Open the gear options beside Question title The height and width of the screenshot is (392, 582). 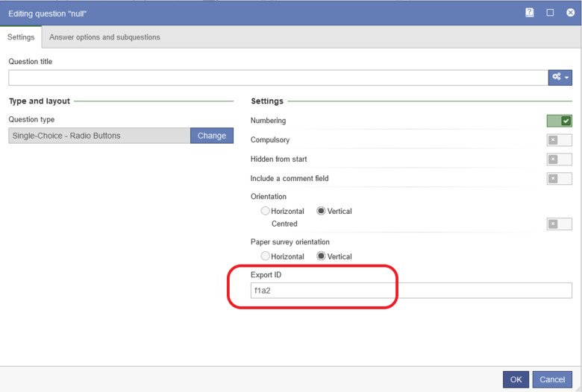click(x=560, y=78)
